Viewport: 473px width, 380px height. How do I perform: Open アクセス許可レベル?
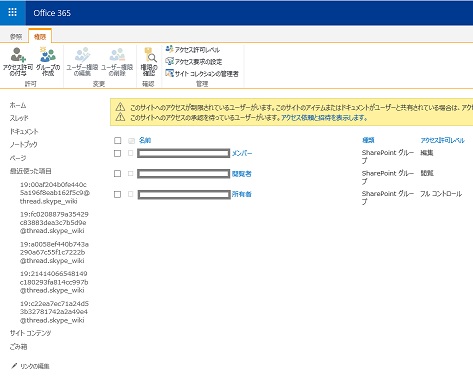coord(193,50)
